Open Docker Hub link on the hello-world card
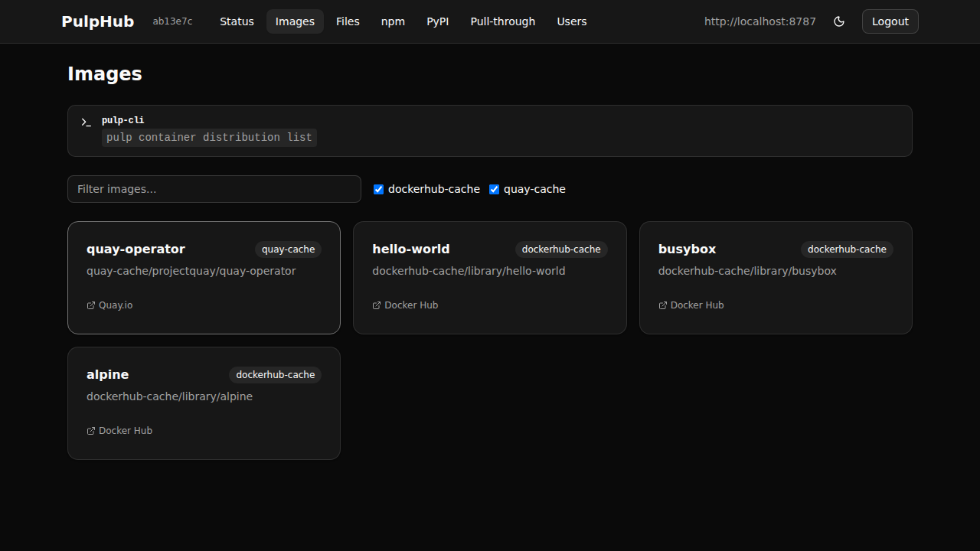The width and height of the screenshot is (980, 551). coord(405,305)
